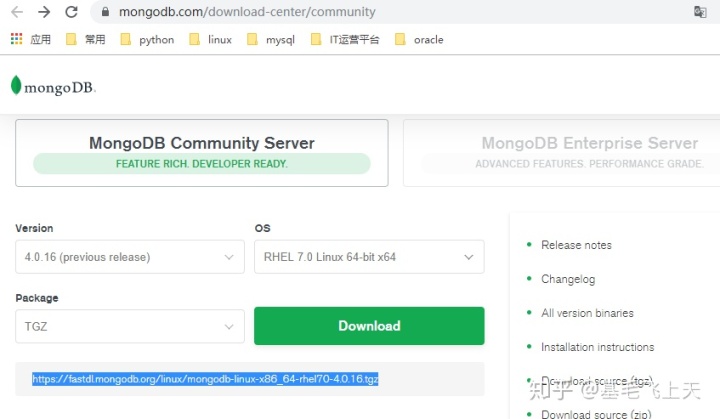Click the FEATURE RICH. DEVELOPER READY. banner
The height and width of the screenshot is (419, 720).
click(x=202, y=164)
